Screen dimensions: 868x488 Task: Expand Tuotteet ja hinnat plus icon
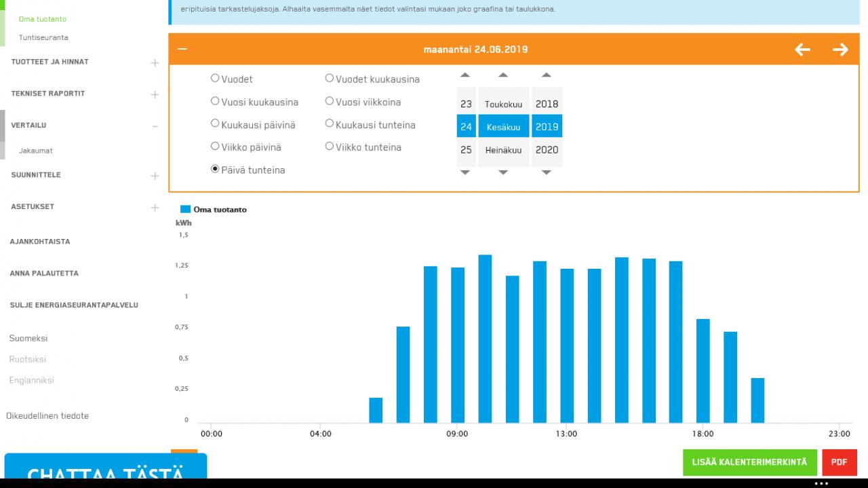[x=155, y=63]
